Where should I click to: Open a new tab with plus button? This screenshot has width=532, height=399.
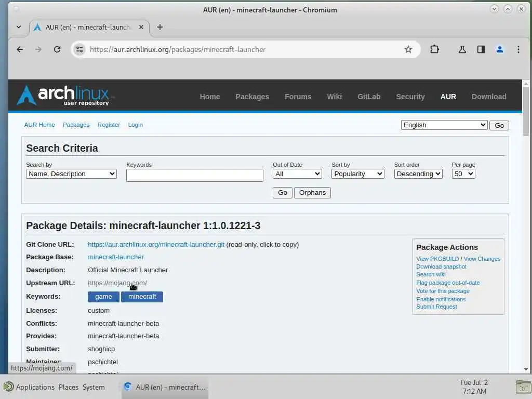tap(160, 27)
